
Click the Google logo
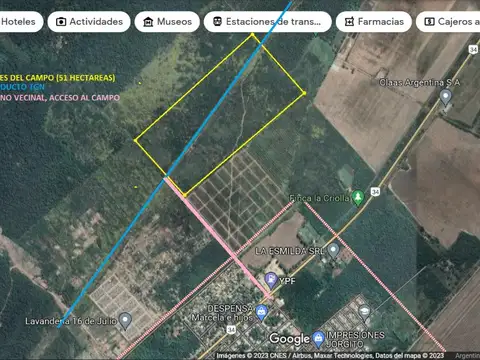pos(289,339)
